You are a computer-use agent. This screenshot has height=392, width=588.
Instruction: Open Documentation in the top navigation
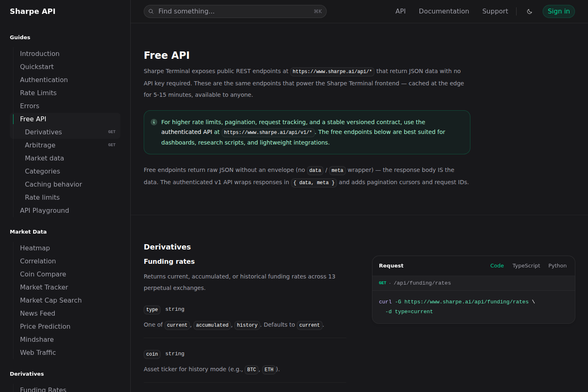pos(444,11)
